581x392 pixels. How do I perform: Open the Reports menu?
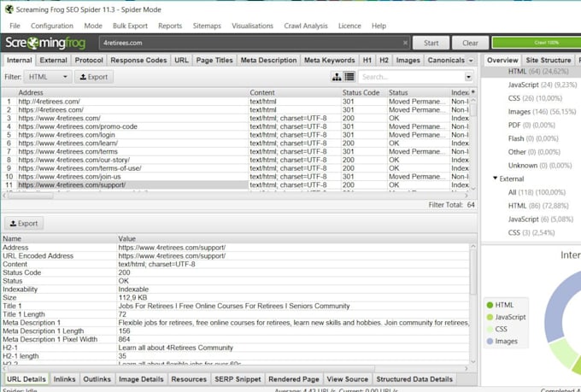coord(170,26)
